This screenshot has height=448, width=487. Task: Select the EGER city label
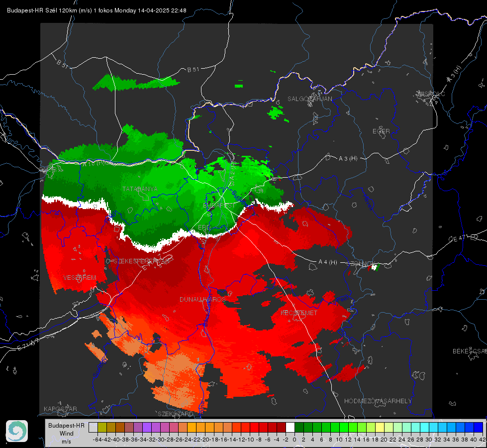point(381,131)
